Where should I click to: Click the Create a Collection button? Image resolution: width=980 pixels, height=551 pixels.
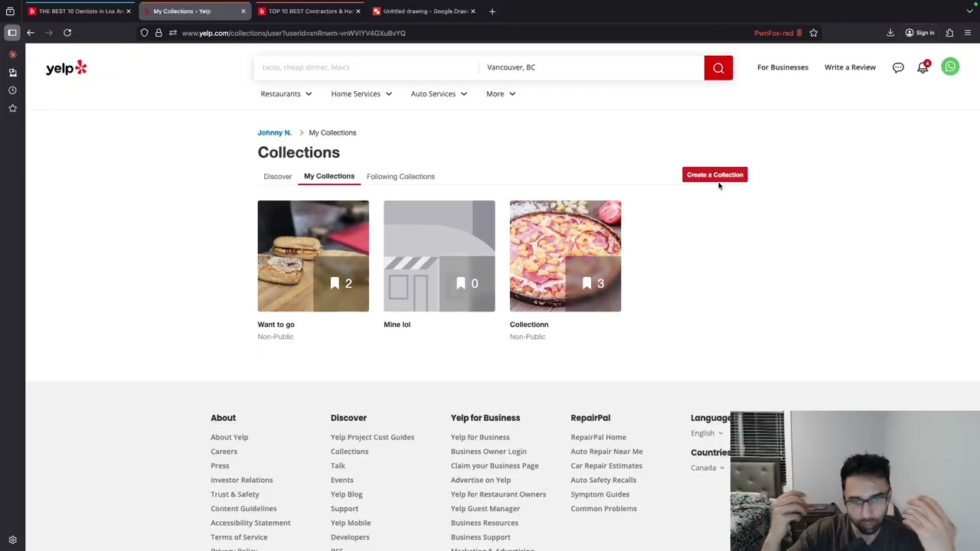(x=715, y=174)
